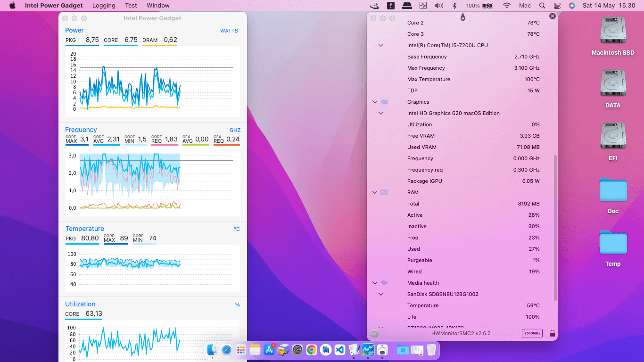
Task: Open Safari from the Dock
Action: click(227, 350)
